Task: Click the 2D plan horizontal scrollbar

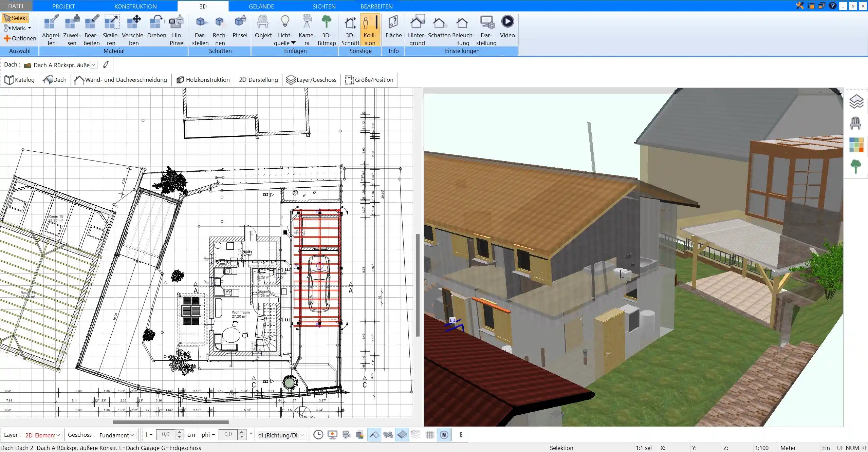Action: 171,422
